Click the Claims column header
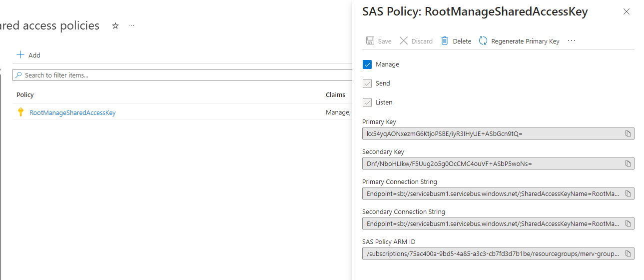The height and width of the screenshot is (280, 644). click(x=335, y=94)
